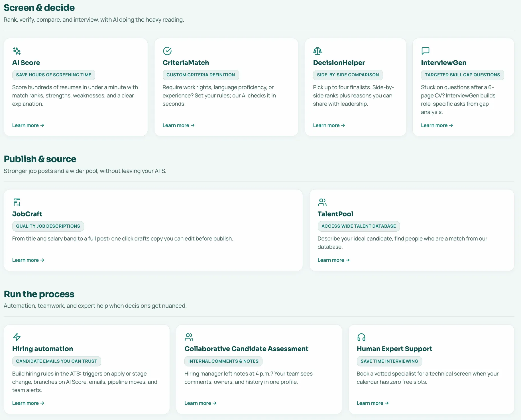Click the InterviewGen speech bubble icon
Image resolution: width=521 pixels, height=420 pixels.
click(426, 51)
